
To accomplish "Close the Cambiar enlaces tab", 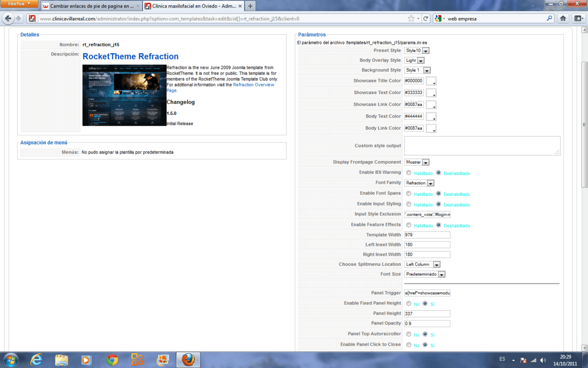I will (137, 6).
